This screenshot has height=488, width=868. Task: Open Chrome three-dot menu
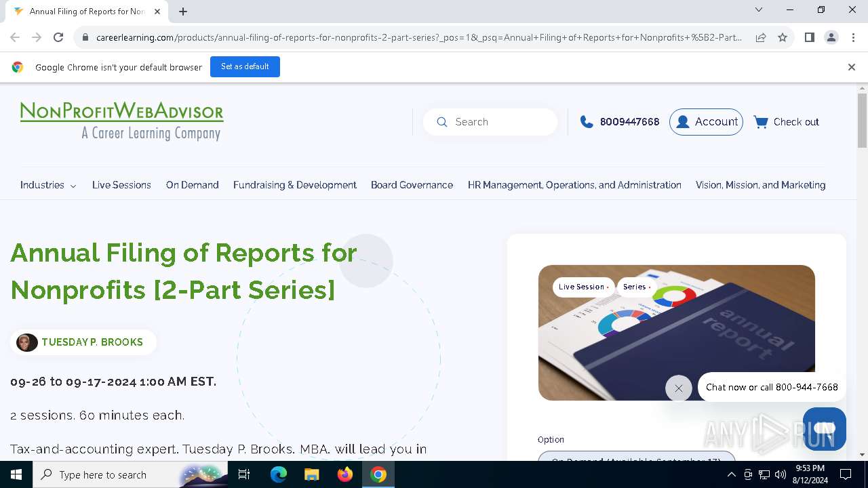click(x=853, y=37)
